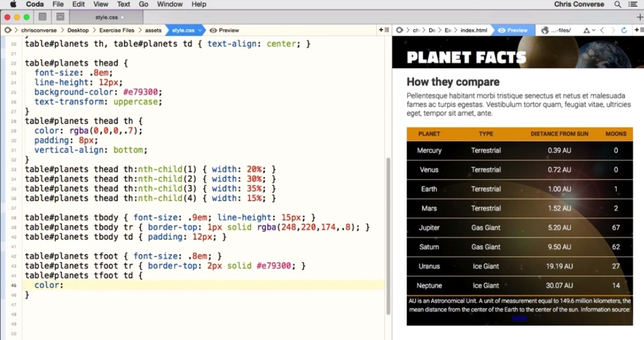Toggle the sidebar square icon in title bar
Image resolution: width=644 pixels, height=340 pixels.
click(42, 17)
